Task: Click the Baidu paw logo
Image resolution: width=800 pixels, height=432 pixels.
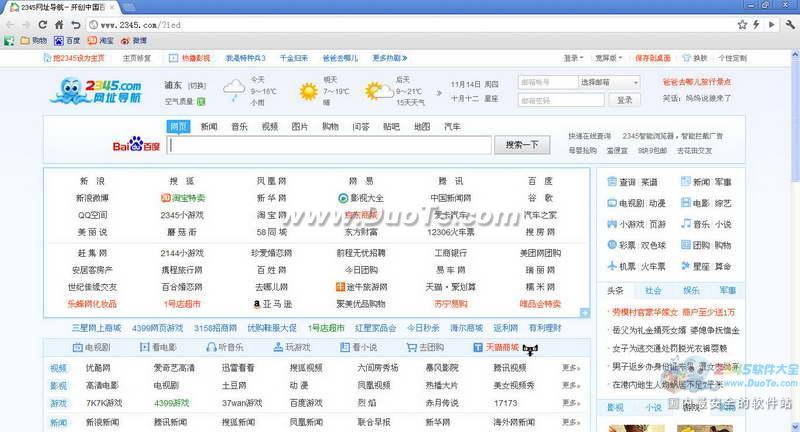Action: click(x=136, y=144)
